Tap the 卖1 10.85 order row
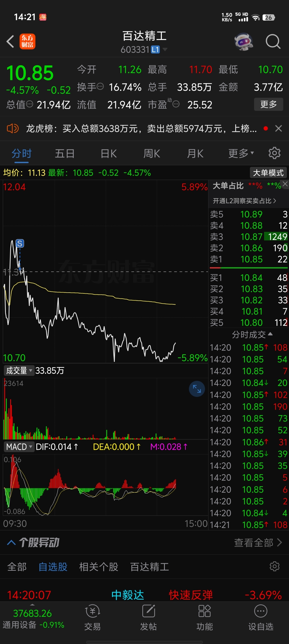Screen dimensions: 289x644 pyautogui.click(x=249, y=259)
